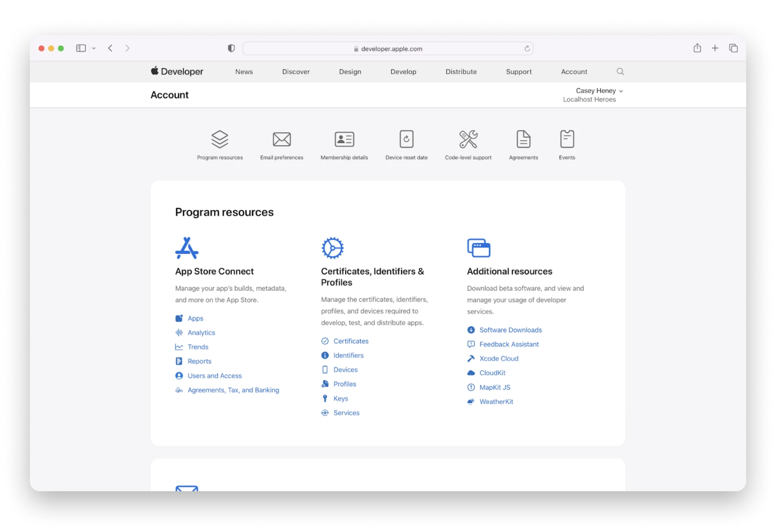This screenshot has width=776, height=532.
Task: Open the Certificates link
Action: tap(351, 341)
